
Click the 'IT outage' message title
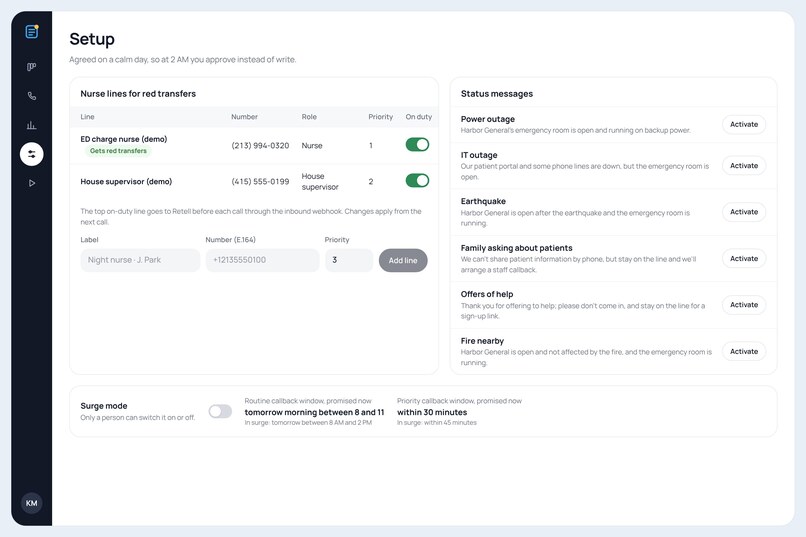[x=479, y=155]
